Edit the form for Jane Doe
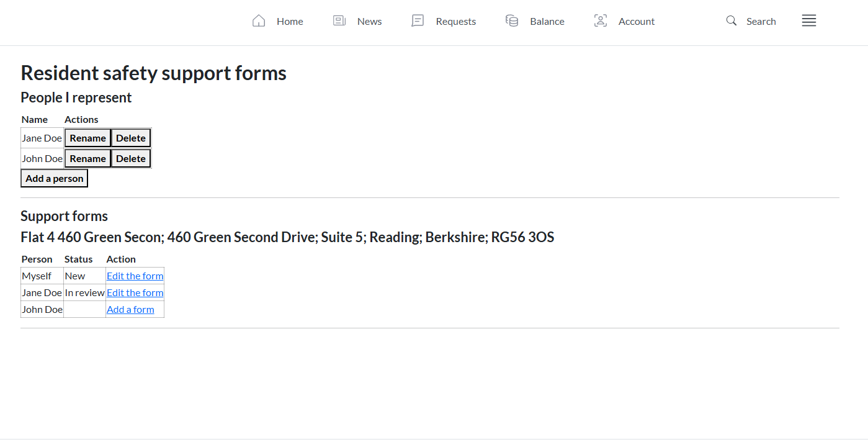Image resolution: width=868 pixels, height=442 pixels. (x=135, y=292)
